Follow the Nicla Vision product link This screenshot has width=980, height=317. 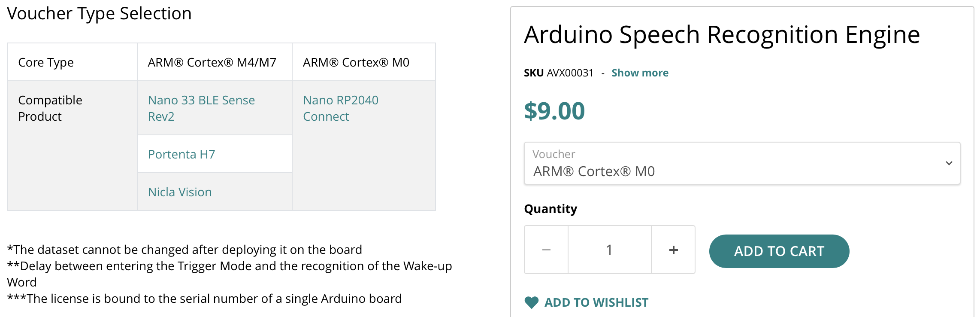[x=180, y=192]
